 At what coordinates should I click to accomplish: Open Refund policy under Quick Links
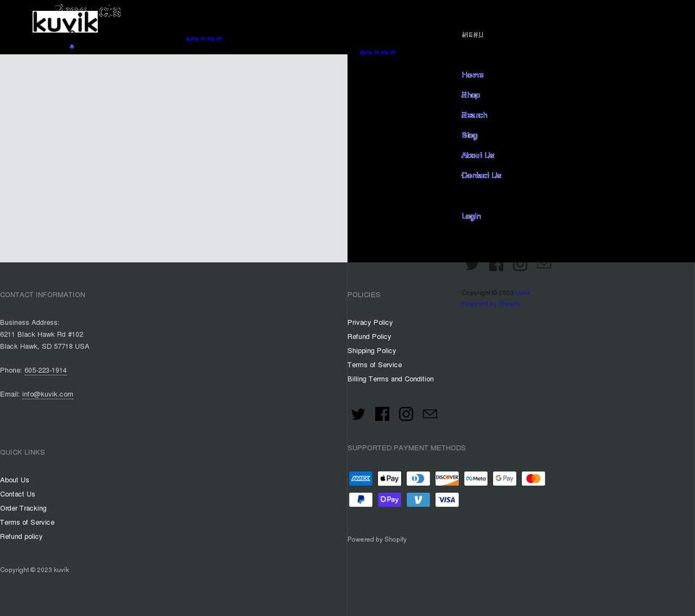coord(21,536)
